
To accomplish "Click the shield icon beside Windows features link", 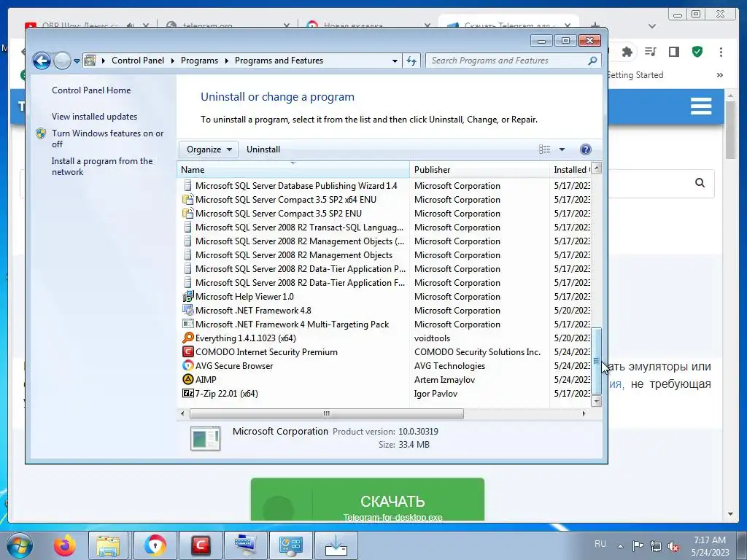I will pyautogui.click(x=41, y=133).
